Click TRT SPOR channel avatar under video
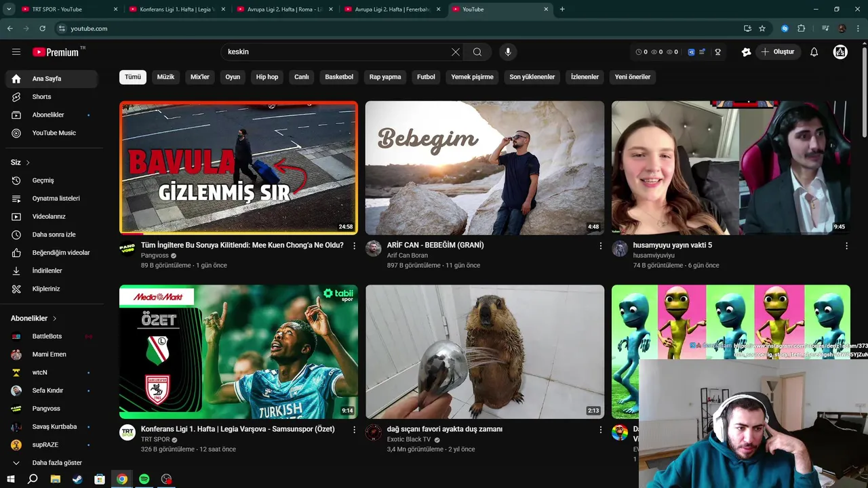 click(x=127, y=432)
